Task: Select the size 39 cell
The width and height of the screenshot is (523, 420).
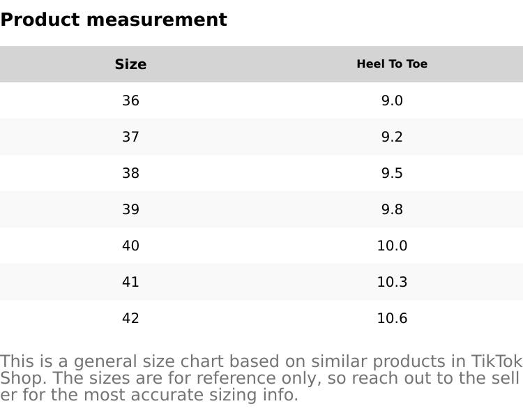Action: [x=130, y=209]
